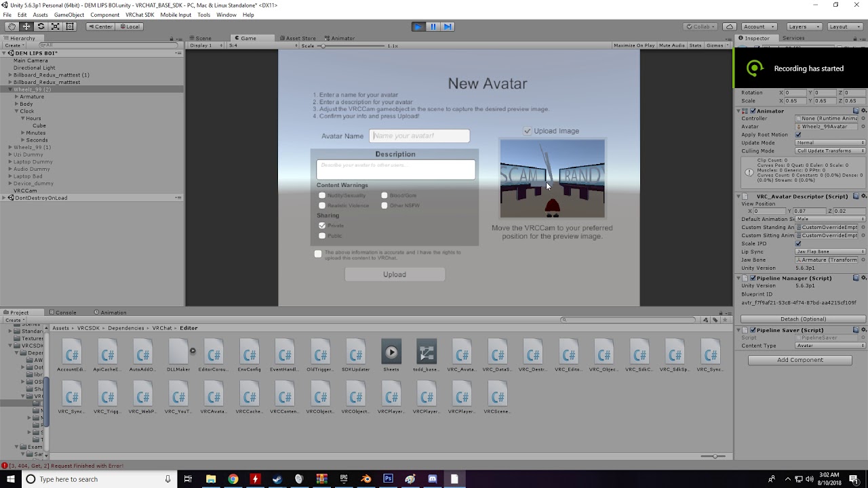Toggle the Upload Image checkbox
Screen dimensions: 868x488
point(528,131)
